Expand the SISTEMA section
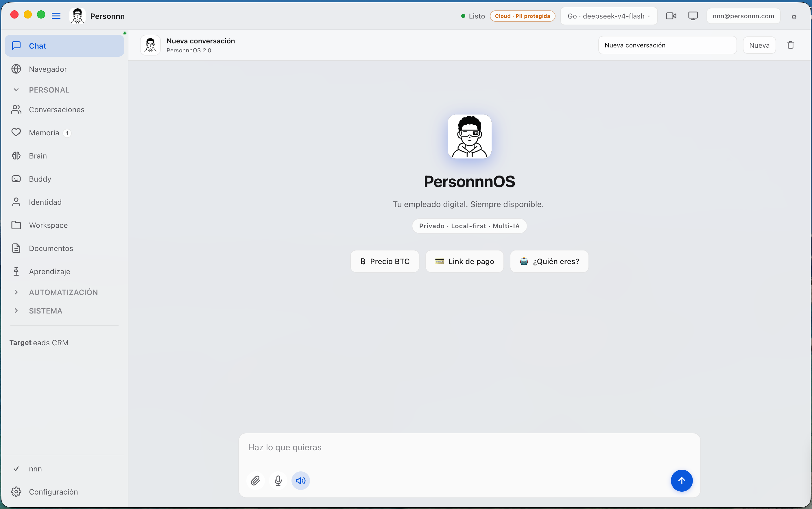The width and height of the screenshot is (812, 509). (x=64, y=311)
